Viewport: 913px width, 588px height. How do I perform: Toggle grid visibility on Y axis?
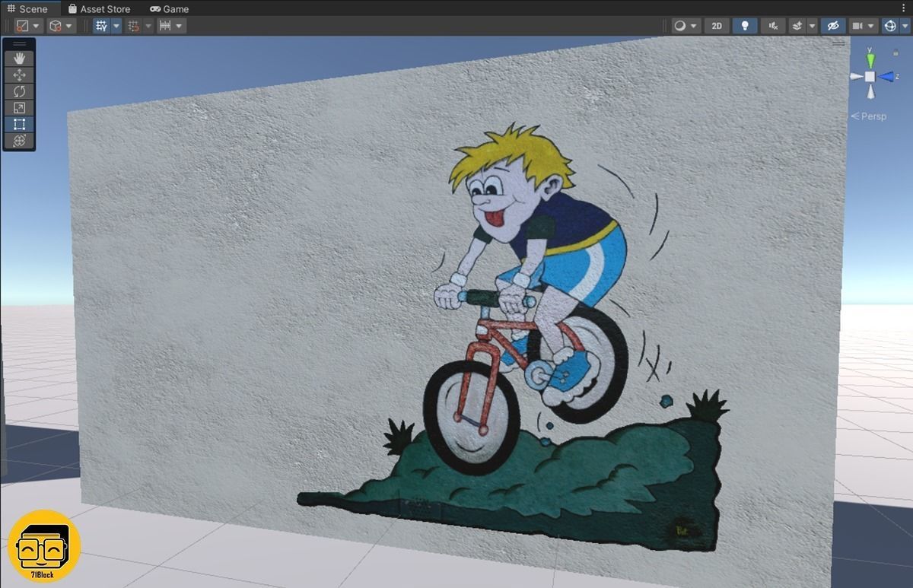[101, 26]
